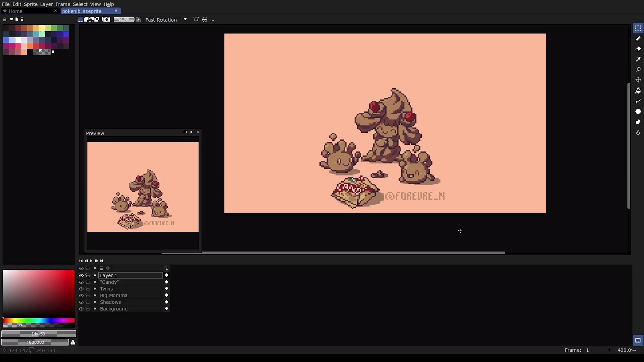
Task: Click the minimap icon at bottom right
Action: pyautogui.click(x=638, y=340)
